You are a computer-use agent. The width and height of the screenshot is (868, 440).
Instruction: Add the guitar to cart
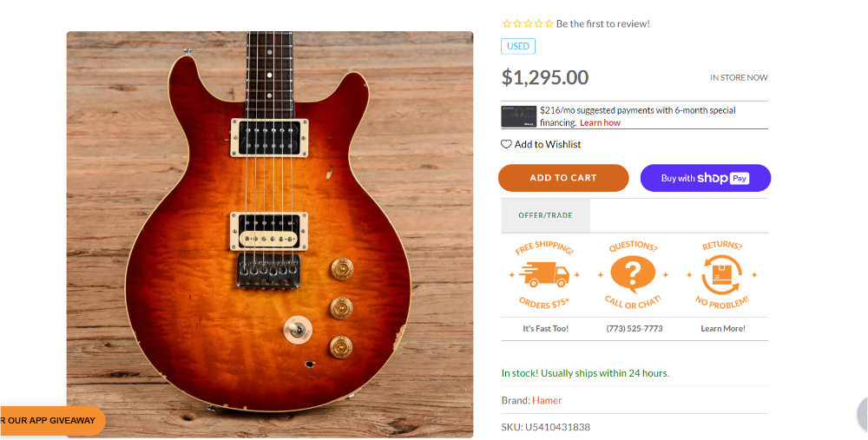coord(563,178)
